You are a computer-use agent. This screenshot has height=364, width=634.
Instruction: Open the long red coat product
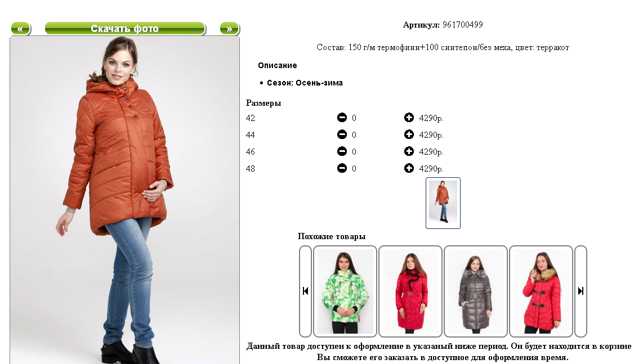[x=410, y=291]
